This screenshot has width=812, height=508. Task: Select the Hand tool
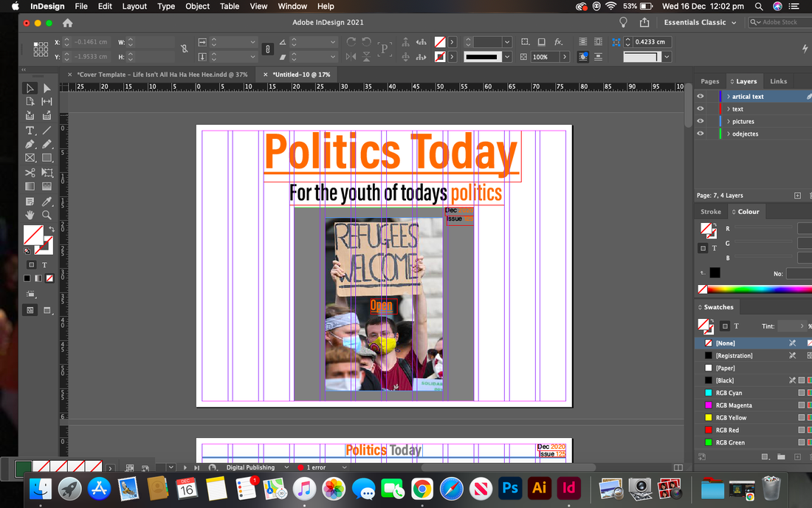click(x=30, y=215)
